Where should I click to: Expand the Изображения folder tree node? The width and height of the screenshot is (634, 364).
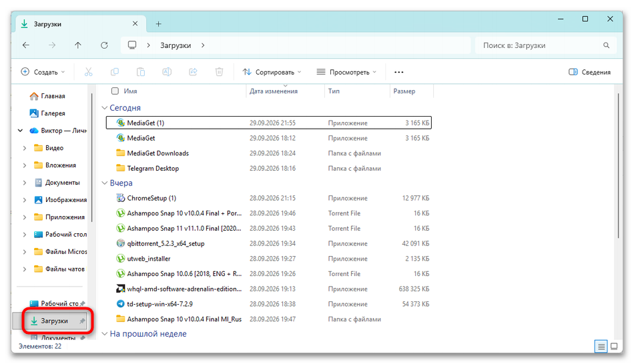[x=25, y=200]
